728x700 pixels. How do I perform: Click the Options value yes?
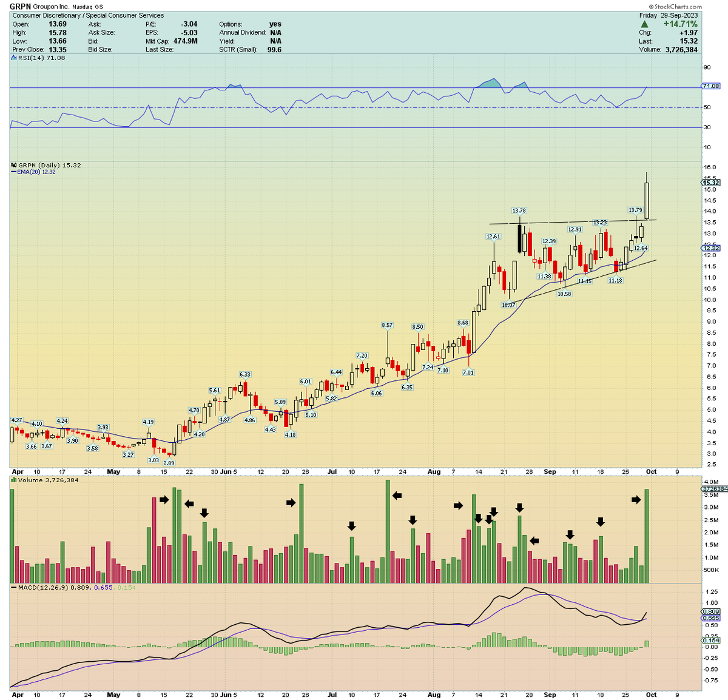click(275, 24)
